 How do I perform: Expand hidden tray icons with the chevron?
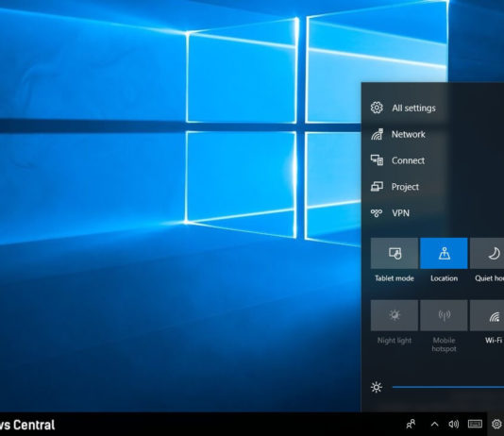(434, 424)
